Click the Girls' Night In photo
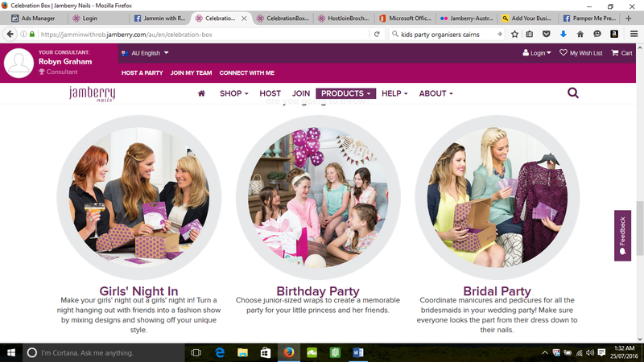This screenshot has height=362, width=644. [x=138, y=197]
